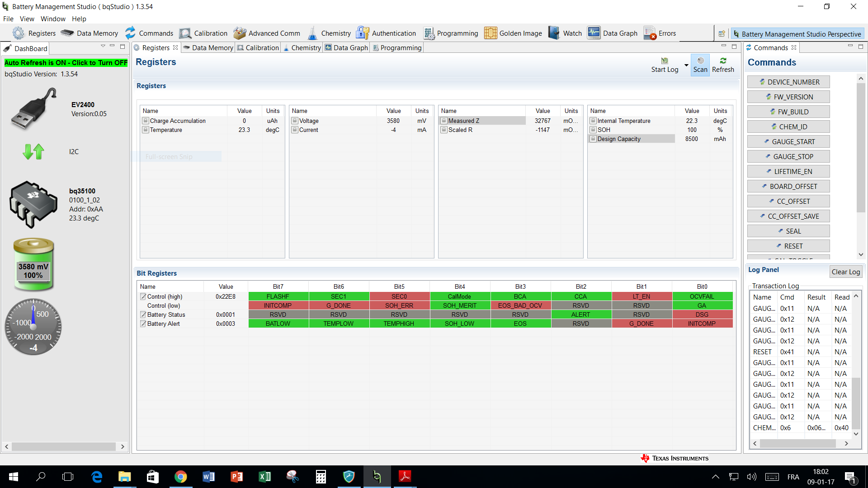Open Advanced Comm tool

coord(267,33)
